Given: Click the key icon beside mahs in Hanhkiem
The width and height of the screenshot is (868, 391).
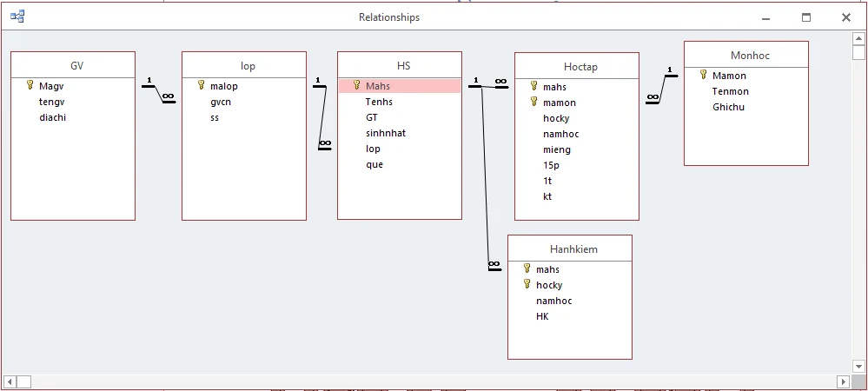Looking at the screenshot, I should coord(527,269).
